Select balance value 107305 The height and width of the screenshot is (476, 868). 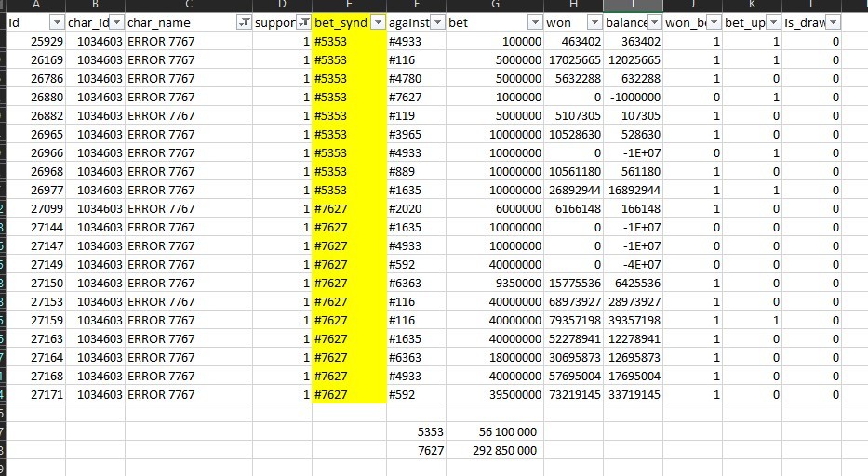(634, 115)
